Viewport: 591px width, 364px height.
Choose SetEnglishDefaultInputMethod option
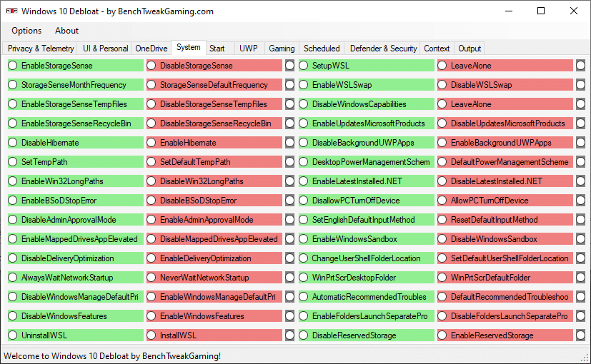(367, 219)
